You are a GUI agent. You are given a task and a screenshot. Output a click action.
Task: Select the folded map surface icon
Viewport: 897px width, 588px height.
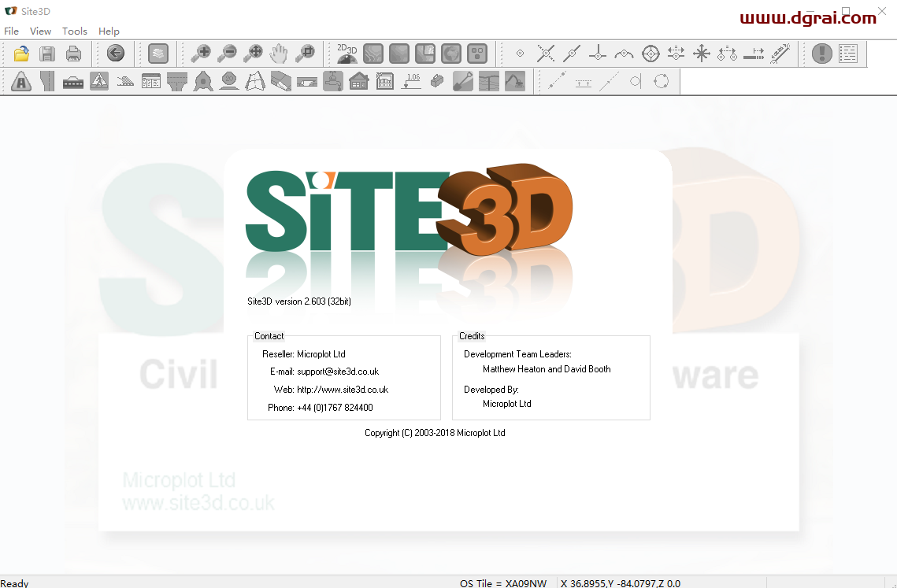point(255,81)
